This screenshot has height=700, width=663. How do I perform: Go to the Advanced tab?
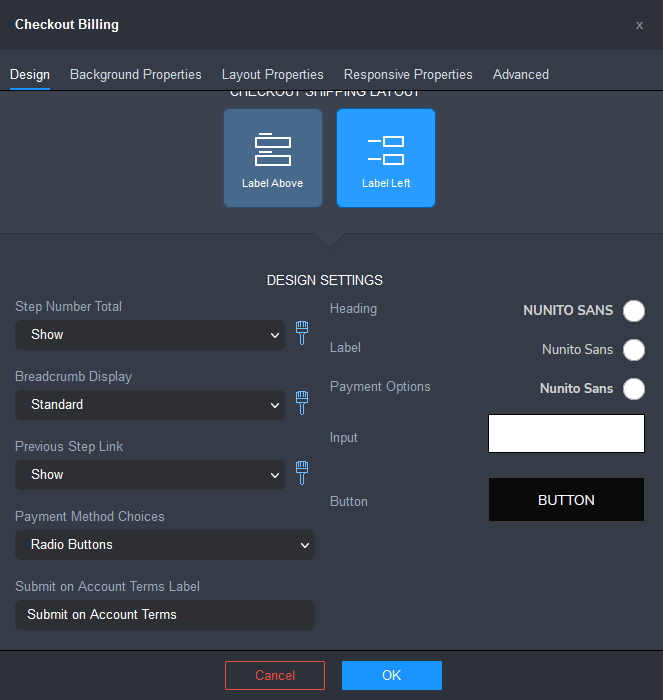521,75
